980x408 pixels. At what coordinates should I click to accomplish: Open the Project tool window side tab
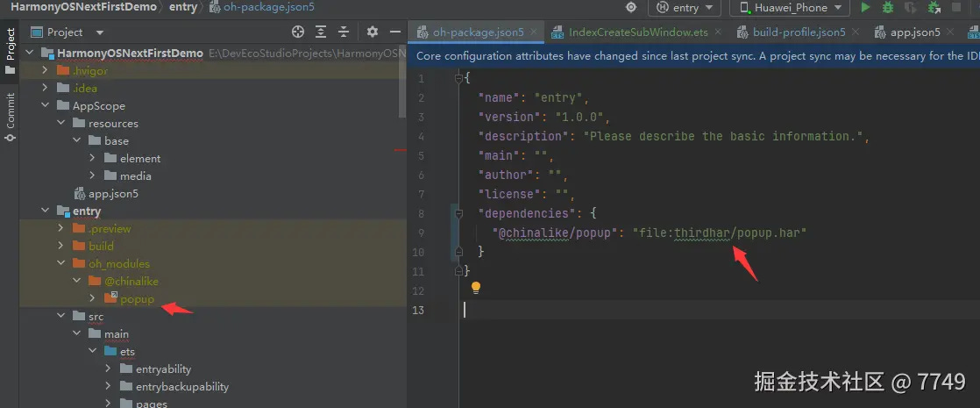pos(10,51)
